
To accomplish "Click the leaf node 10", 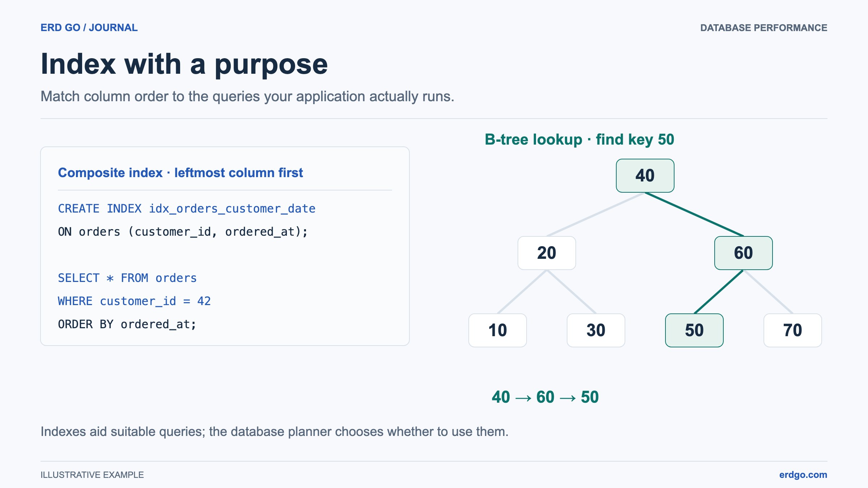I will [x=497, y=330].
